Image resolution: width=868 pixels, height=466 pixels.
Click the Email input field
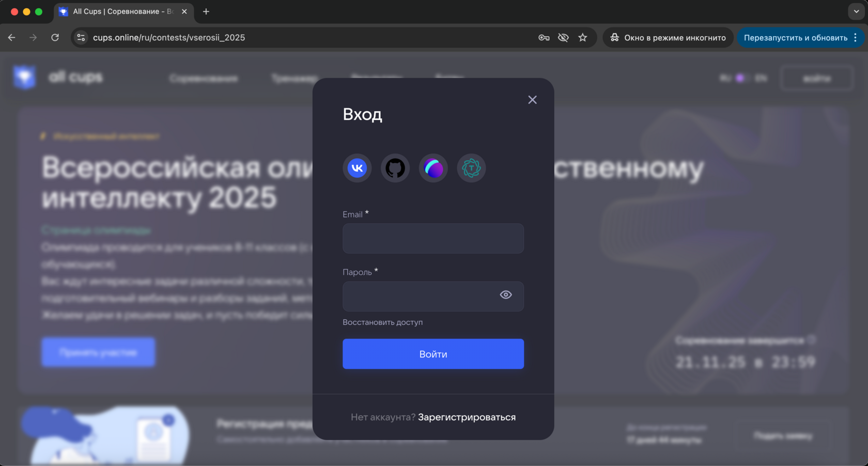pyautogui.click(x=433, y=238)
